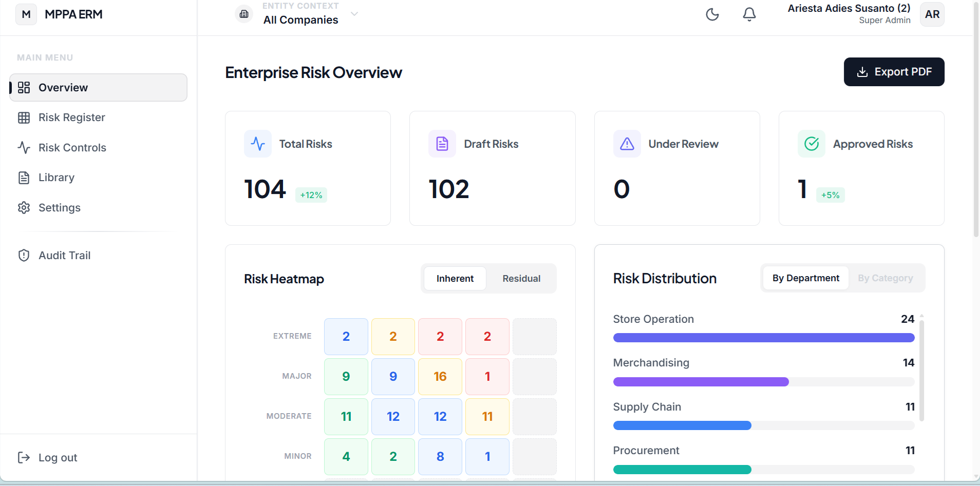Click the +12% badge on Total Risks

[x=311, y=195]
